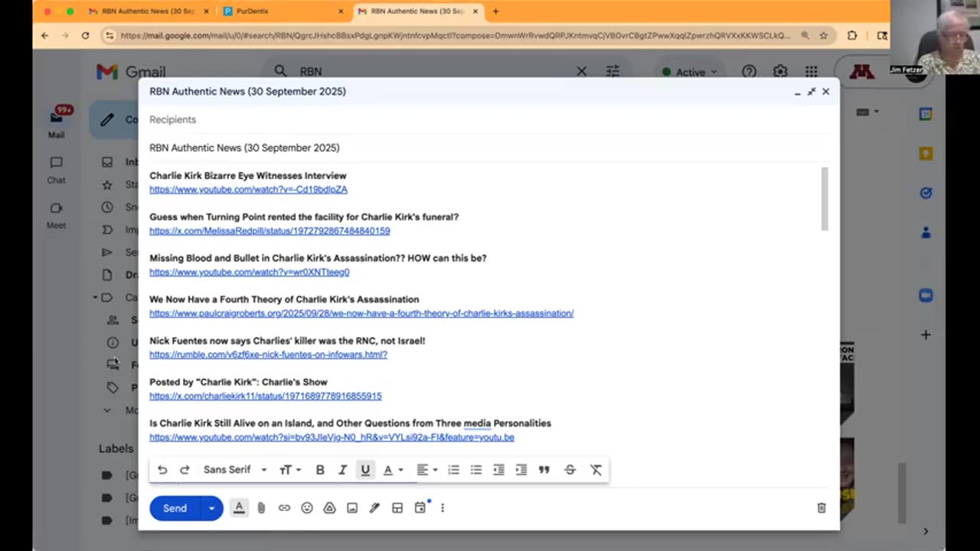Screen dimensions: 980x551
Task: Open the Active status dropdown
Action: click(x=690, y=72)
